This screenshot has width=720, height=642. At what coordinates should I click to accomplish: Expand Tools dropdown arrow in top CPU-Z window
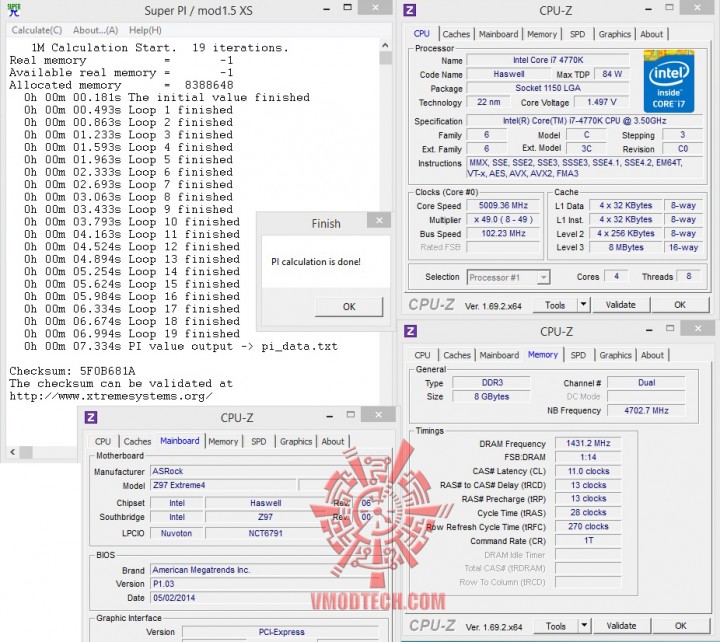coord(584,304)
